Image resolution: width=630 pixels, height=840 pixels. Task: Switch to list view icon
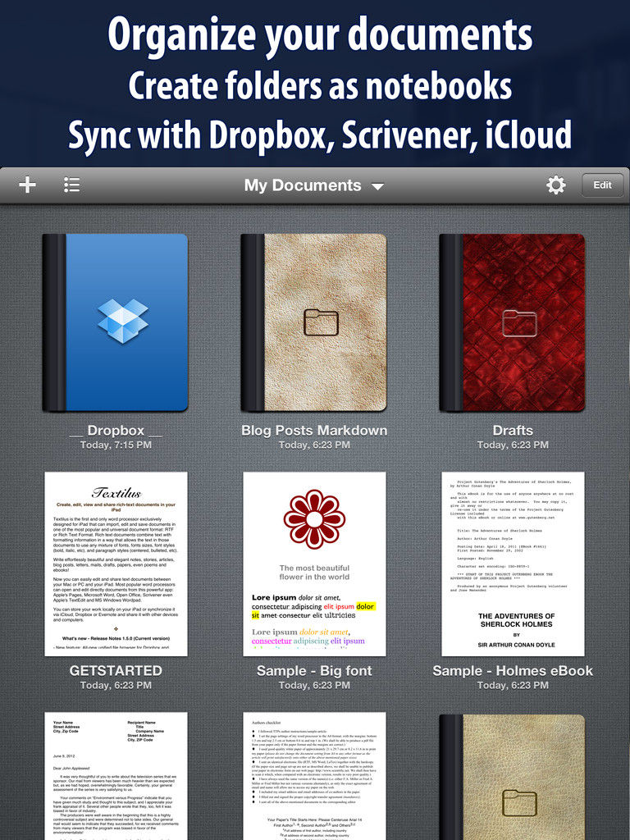[72, 185]
